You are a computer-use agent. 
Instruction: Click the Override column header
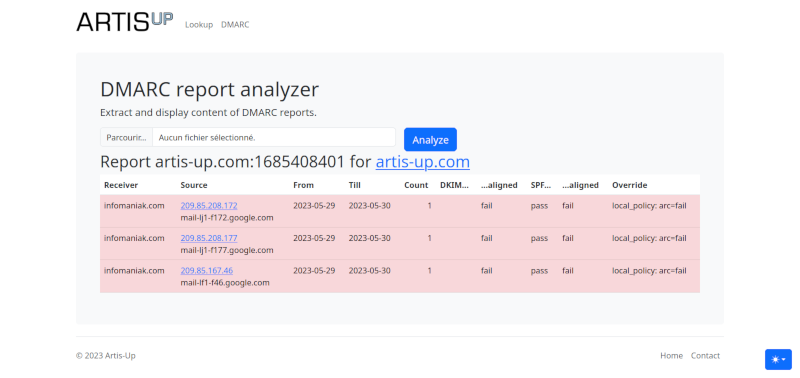(630, 185)
